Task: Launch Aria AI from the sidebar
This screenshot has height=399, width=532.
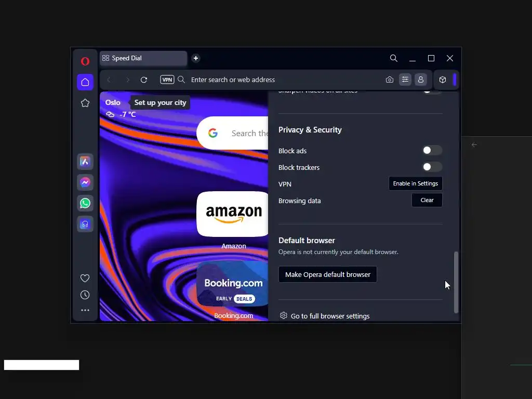Action: tap(85, 162)
